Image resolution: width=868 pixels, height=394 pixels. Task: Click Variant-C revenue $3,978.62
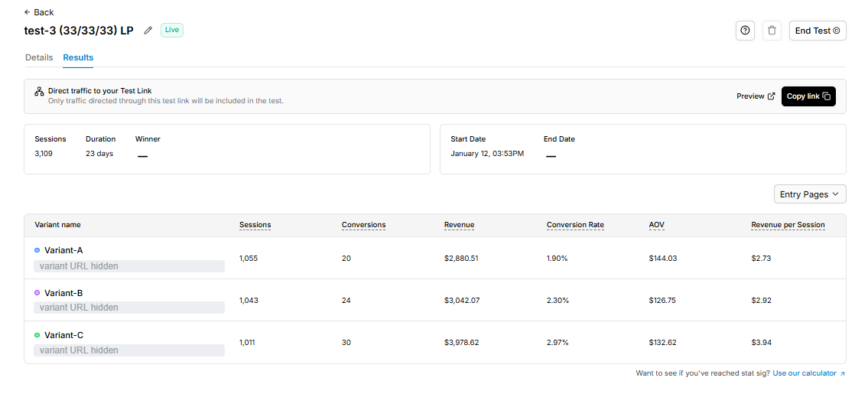tap(461, 343)
